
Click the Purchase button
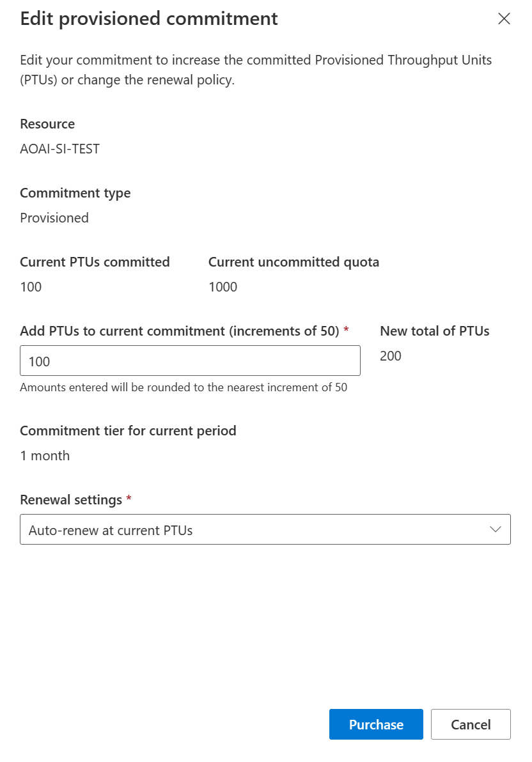point(376,724)
